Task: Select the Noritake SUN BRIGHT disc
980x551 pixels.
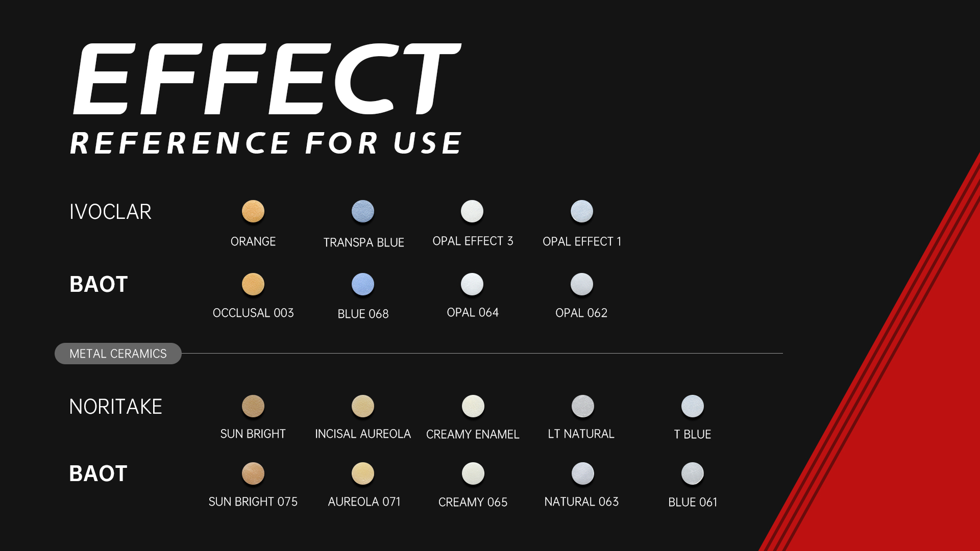Action: 253,406
